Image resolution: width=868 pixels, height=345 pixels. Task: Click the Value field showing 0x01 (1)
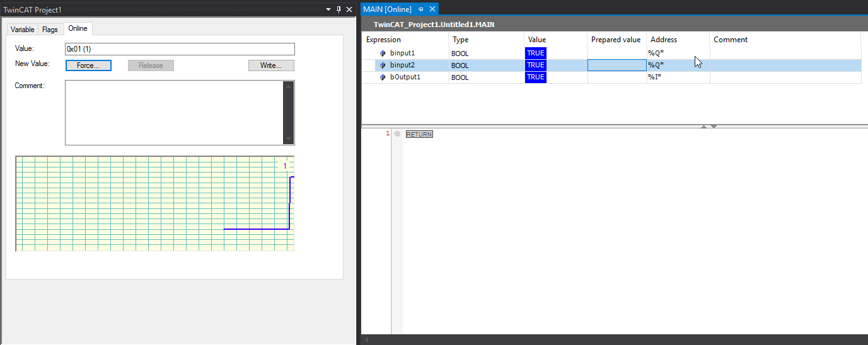coord(180,48)
